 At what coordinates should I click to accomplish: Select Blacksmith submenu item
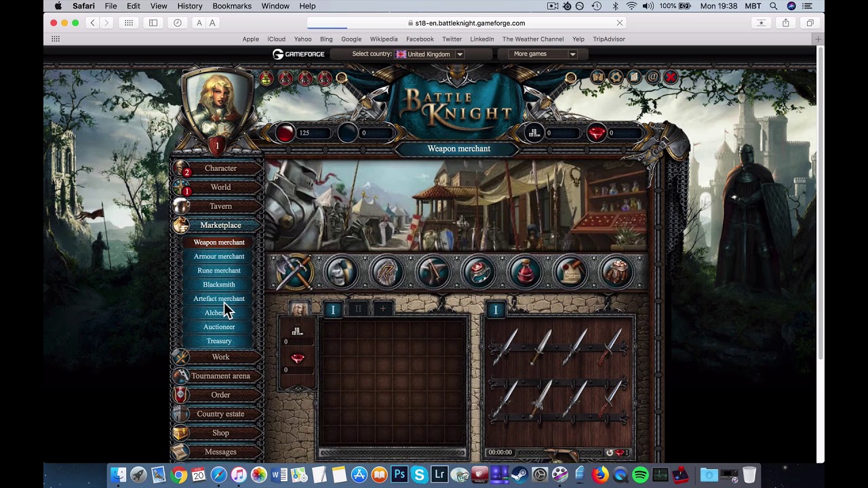[219, 285]
